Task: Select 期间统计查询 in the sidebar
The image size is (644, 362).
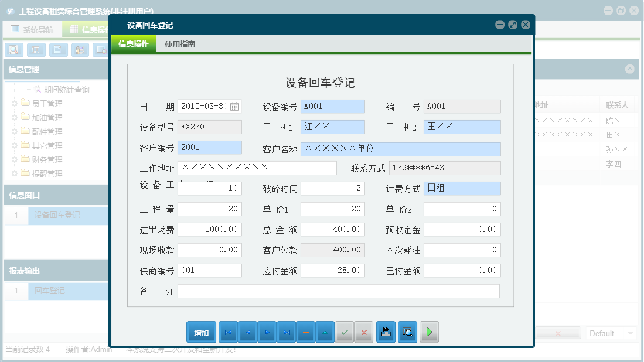Action: [x=67, y=89]
